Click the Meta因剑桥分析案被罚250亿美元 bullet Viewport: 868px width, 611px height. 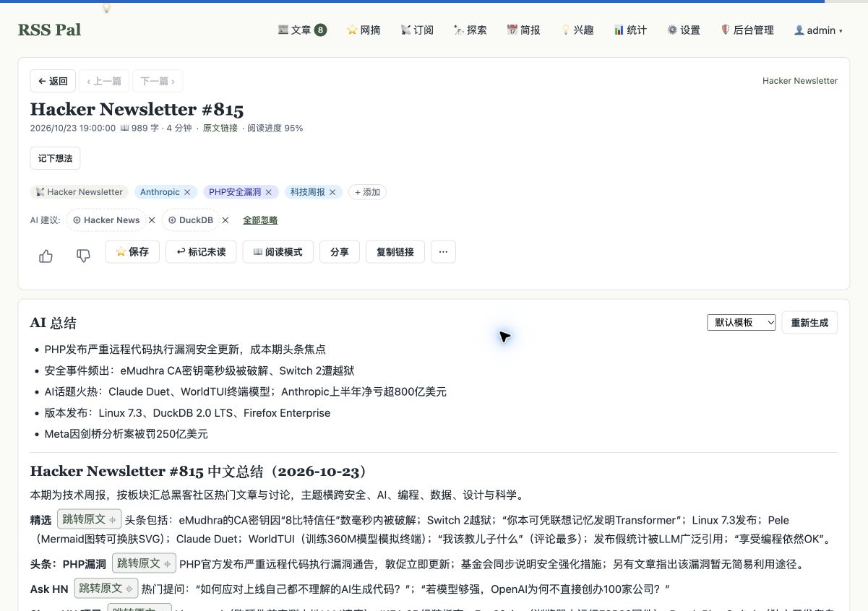[x=126, y=434]
